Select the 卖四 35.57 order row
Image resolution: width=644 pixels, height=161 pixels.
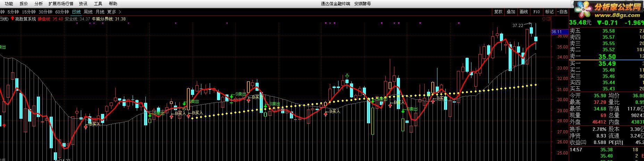[x=607, y=37]
